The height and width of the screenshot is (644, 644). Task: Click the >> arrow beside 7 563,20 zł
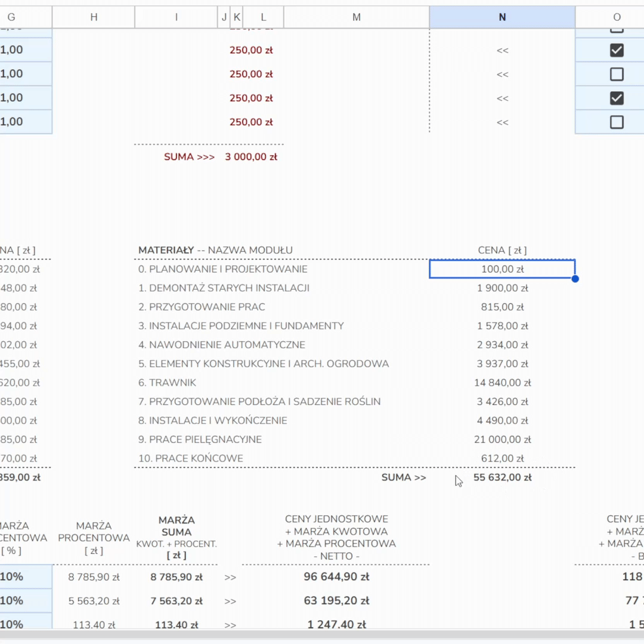coord(230,601)
